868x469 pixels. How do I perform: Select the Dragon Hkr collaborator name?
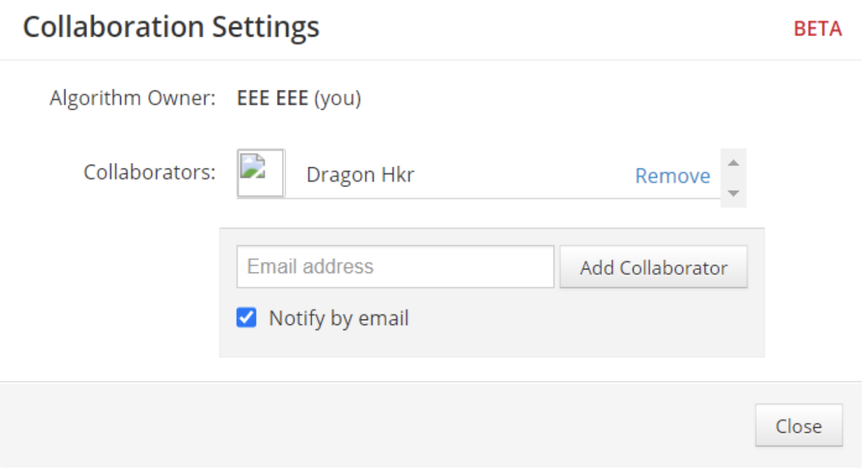(x=360, y=175)
